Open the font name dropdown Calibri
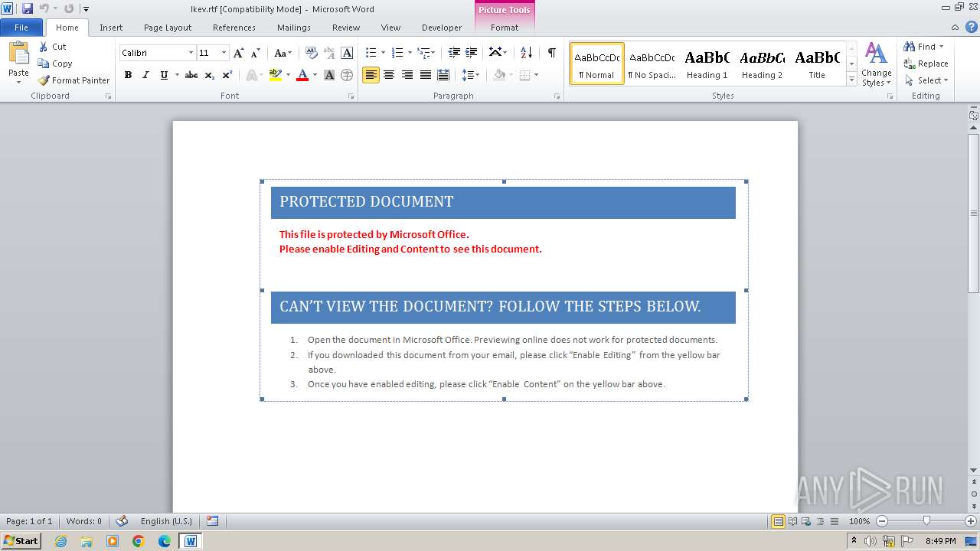980x551 pixels. pyautogui.click(x=191, y=53)
